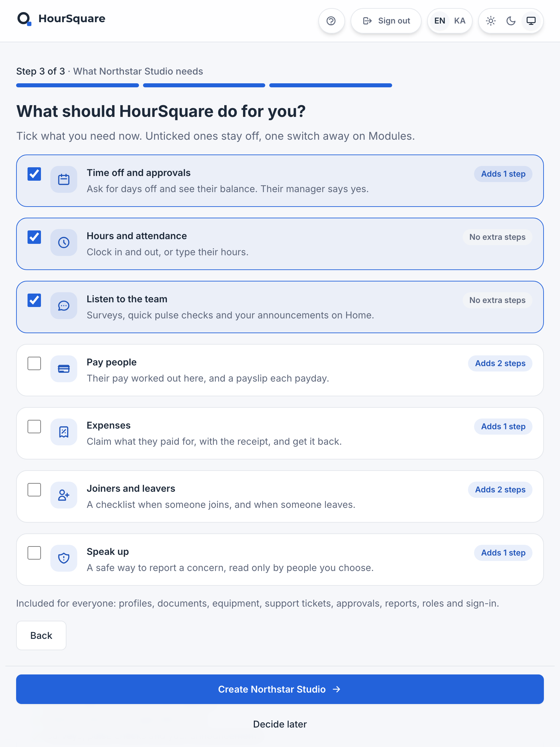Tick the Joiners and leavers checkbox
The height and width of the screenshot is (747, 560).
pyautogui.click(x=34, y=490)
